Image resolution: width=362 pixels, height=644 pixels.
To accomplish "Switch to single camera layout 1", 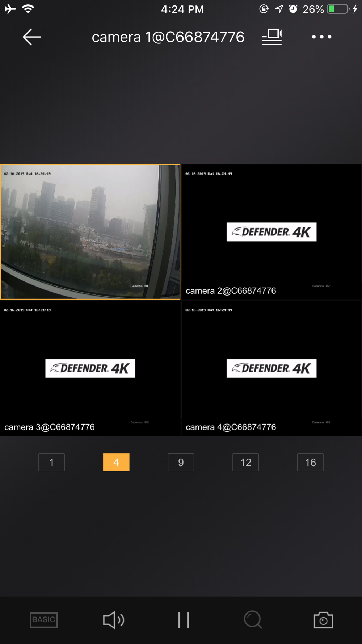I will coord(51,462).
